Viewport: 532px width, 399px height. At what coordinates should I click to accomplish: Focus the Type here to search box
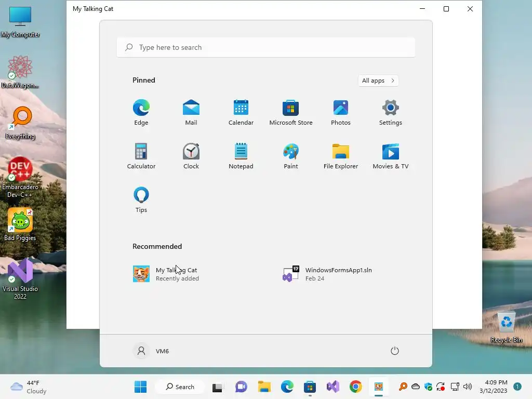[x=265, y=47]
